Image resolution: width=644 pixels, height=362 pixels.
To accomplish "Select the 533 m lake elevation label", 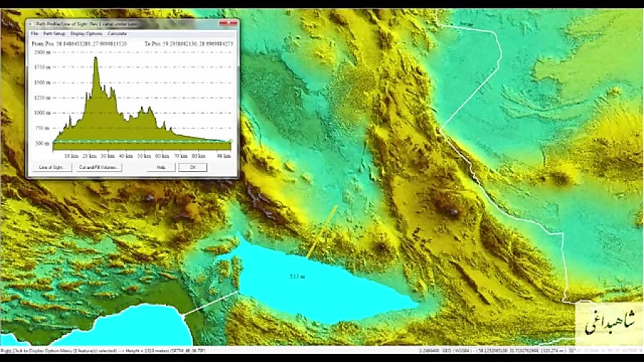I will coord(298,277).
